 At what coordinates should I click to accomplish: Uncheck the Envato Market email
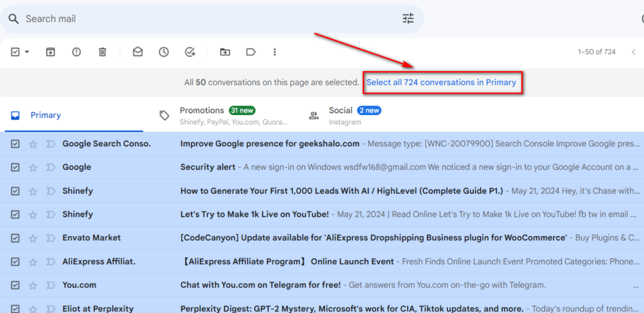pos(15,238)
